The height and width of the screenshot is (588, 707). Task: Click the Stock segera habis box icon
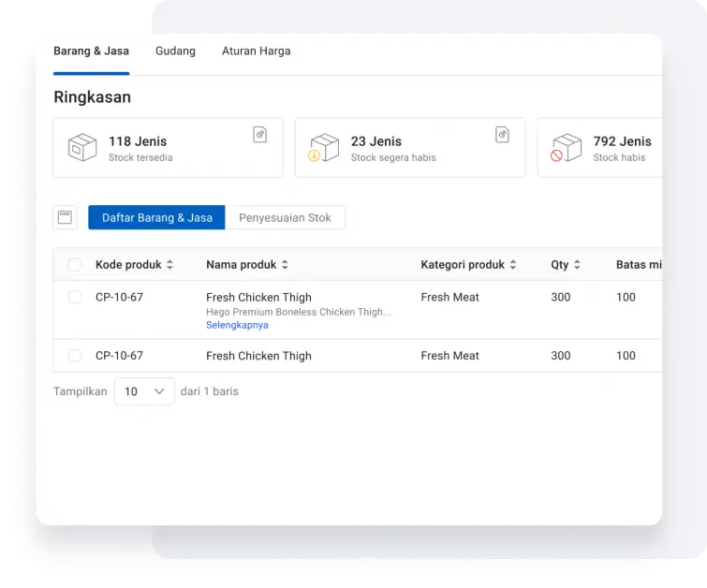click(x=324, y=147)
